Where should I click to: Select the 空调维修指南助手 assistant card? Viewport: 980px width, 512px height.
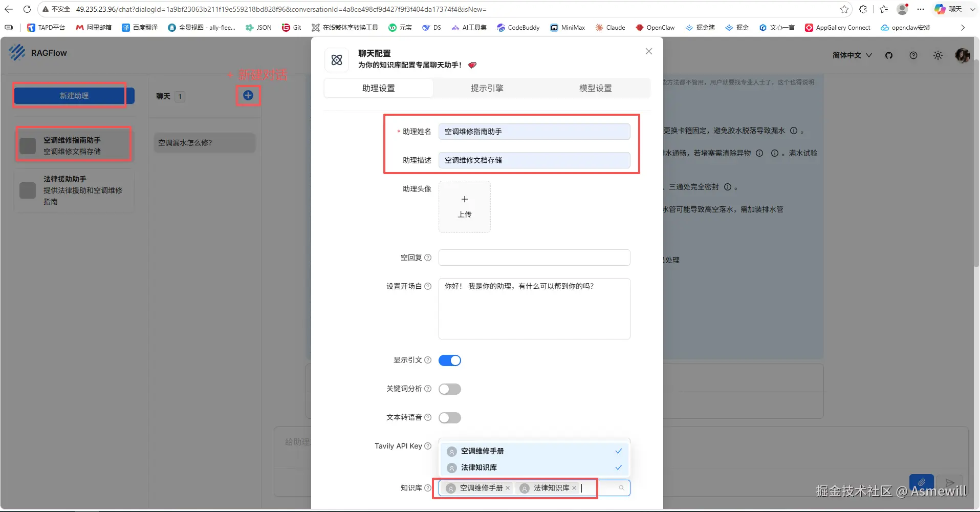(74, 145)
